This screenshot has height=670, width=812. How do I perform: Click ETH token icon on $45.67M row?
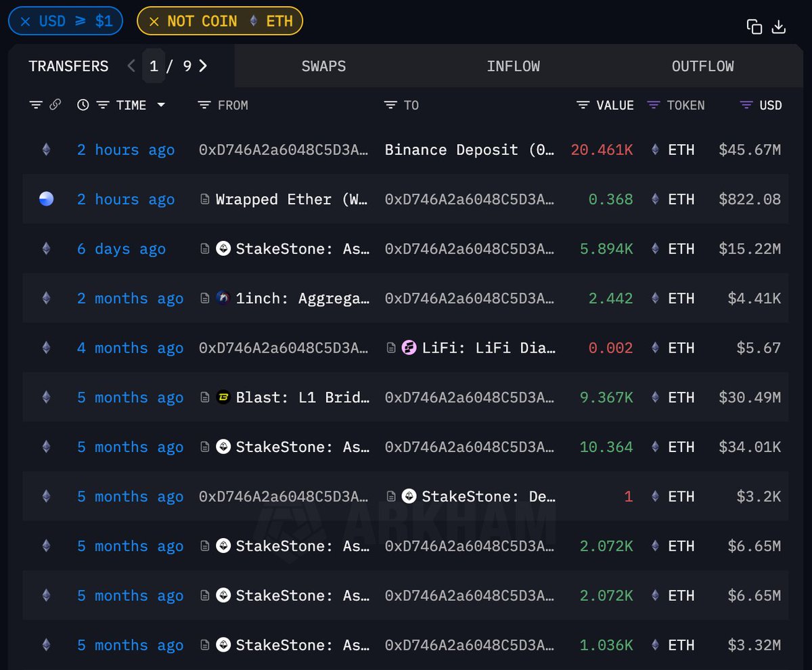(655, 150)
